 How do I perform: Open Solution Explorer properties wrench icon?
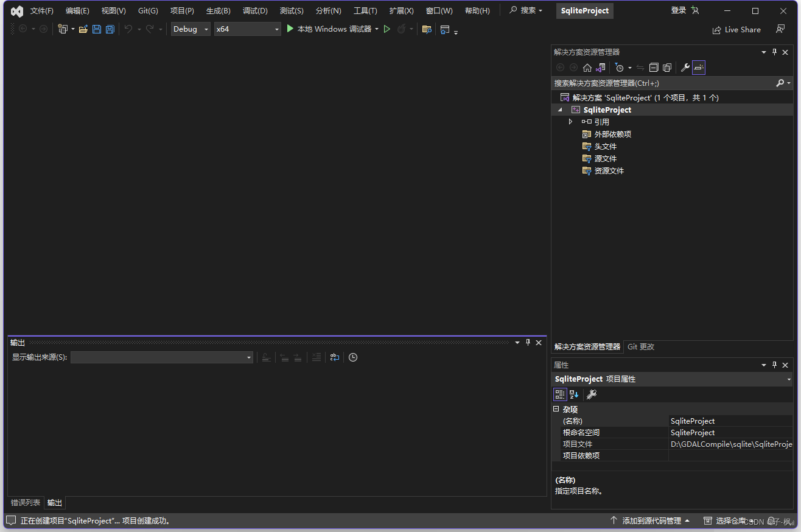coord(685,67)
